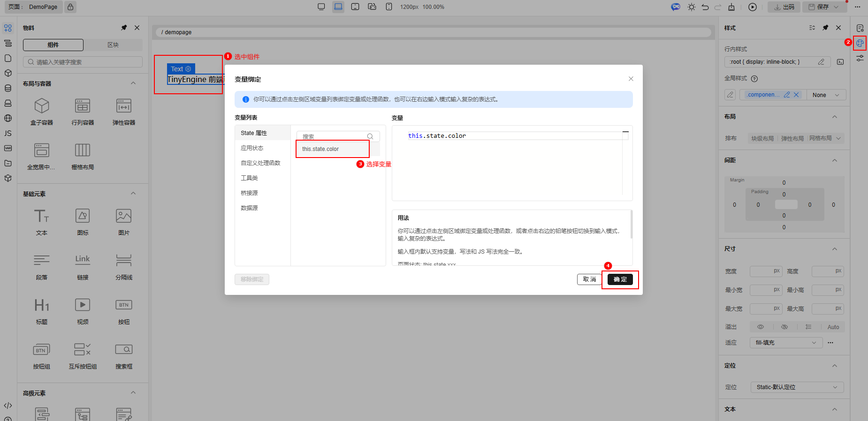The width and height of the screenshot is (868, 421).
Task: Click the search field in the variable list
Action: 333,136
